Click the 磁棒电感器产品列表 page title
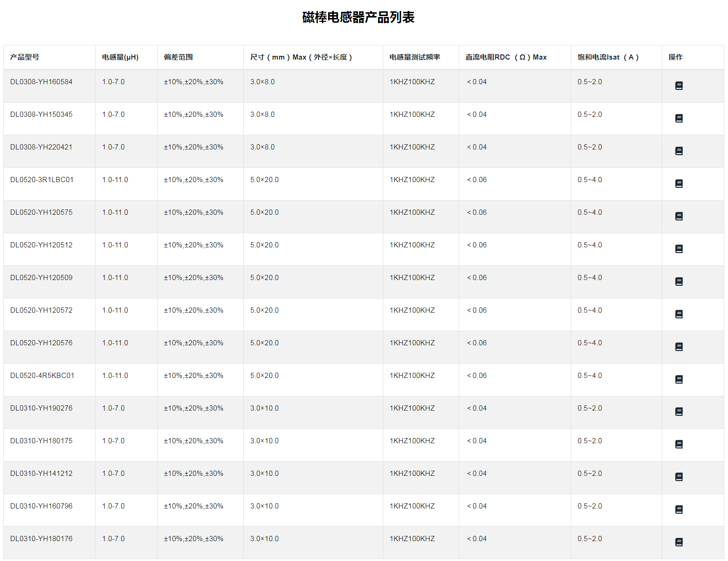 coord(357,16)
